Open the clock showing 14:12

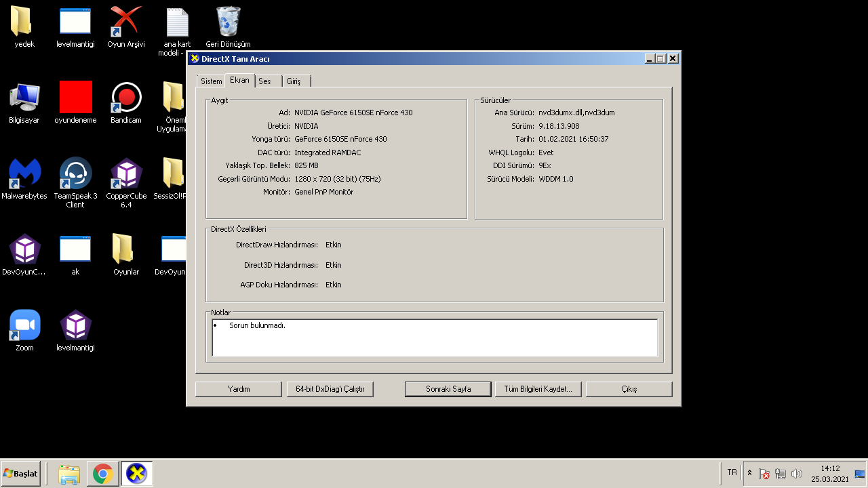click(830, 474)
